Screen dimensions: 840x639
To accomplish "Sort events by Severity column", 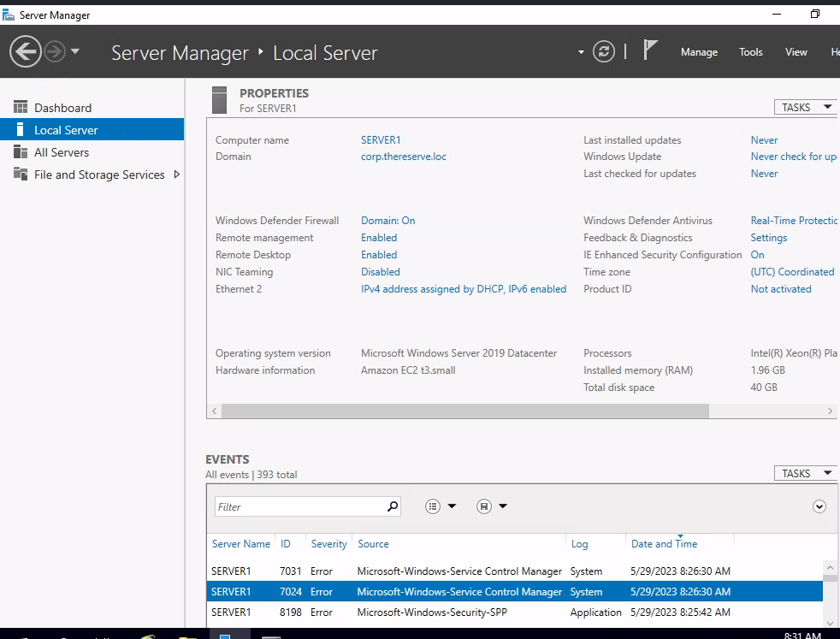I will coord(329,544).
